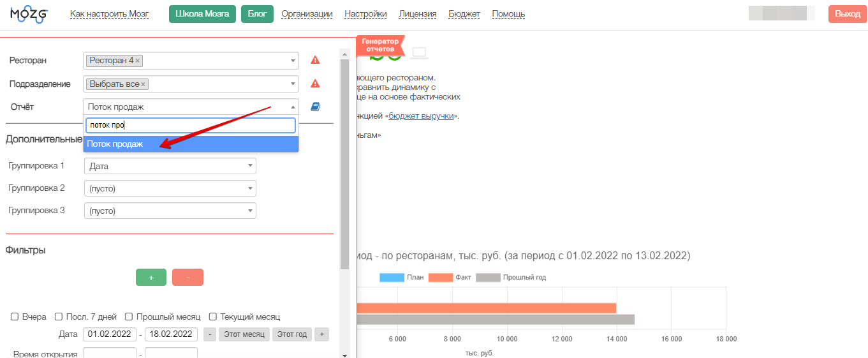Click the Генератор отчетов badge
The image size is (868, 358).
380,46
